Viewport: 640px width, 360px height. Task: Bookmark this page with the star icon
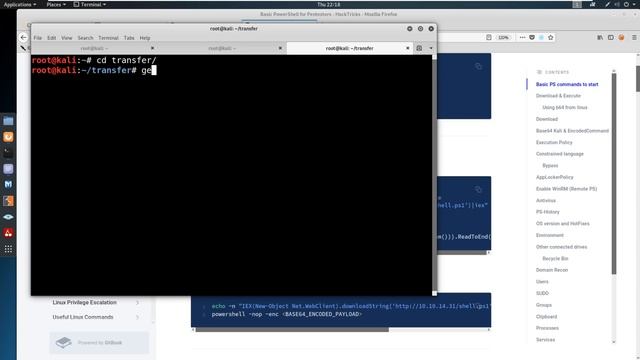[551, 38]
